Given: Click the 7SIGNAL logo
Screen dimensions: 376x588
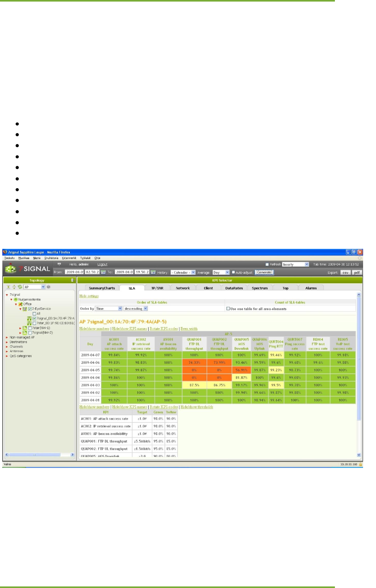Looking at the screenshot, I should [27, 269].
